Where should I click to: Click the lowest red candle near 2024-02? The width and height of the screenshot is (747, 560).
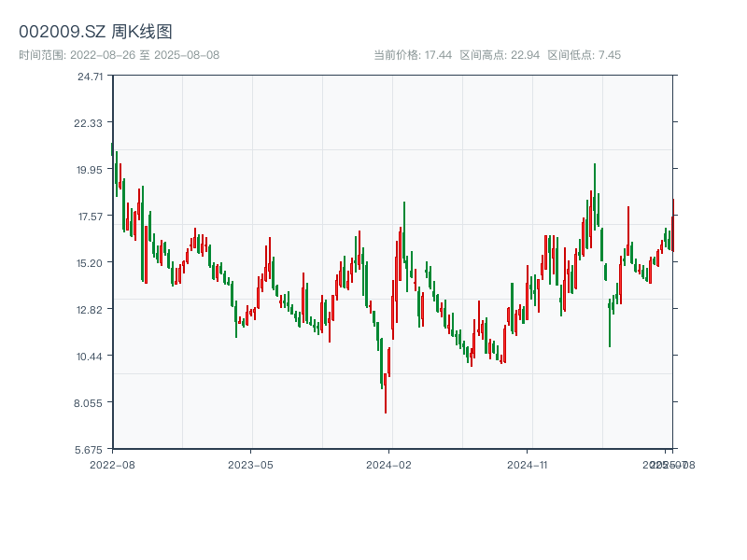point(385,392)
